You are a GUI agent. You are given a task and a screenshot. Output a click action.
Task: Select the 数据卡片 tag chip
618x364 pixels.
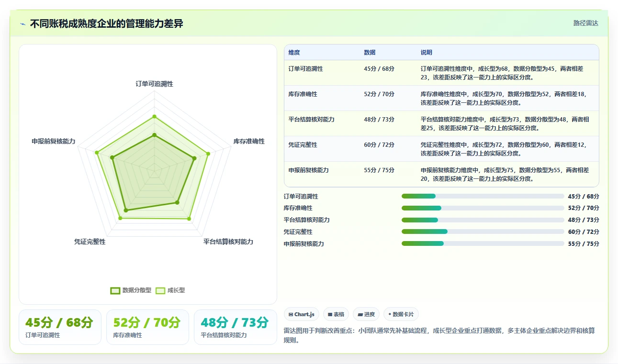pos(401,314)
